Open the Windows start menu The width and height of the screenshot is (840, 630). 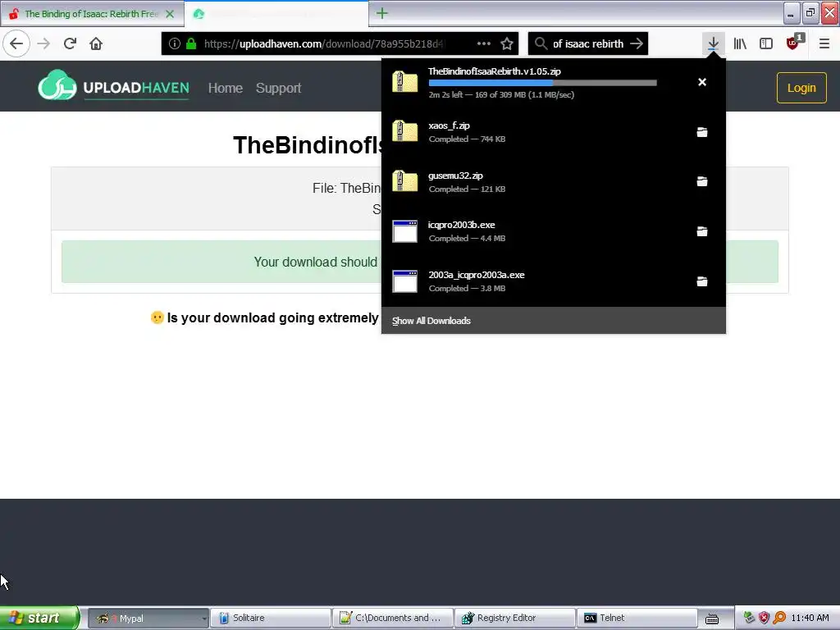(x=39, y=618)
